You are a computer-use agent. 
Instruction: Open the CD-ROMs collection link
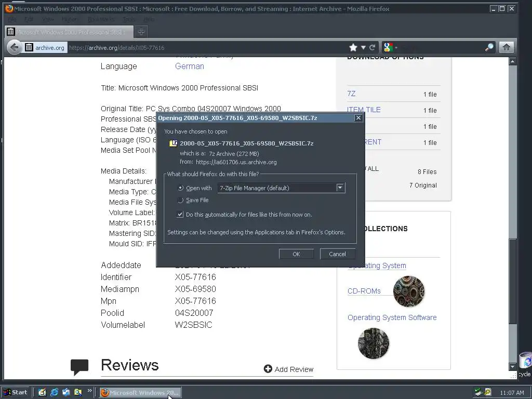364,291
